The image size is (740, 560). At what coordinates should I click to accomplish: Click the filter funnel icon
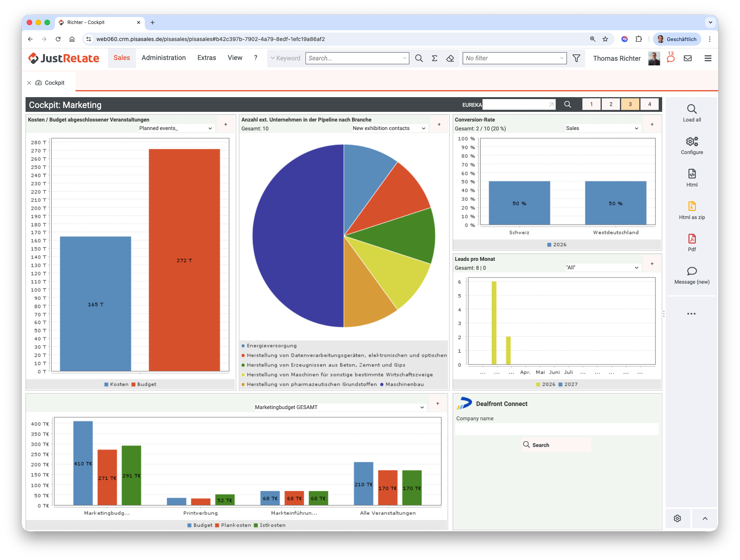576,58
